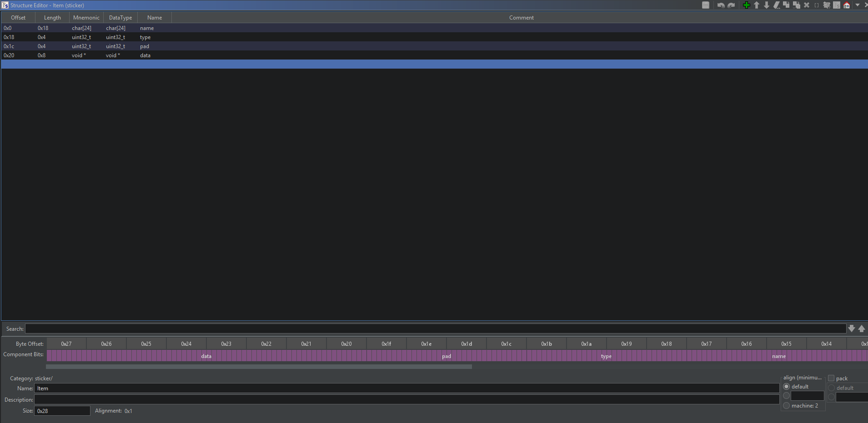
Task: Click the Undo arrow icon
Action: 721,5
